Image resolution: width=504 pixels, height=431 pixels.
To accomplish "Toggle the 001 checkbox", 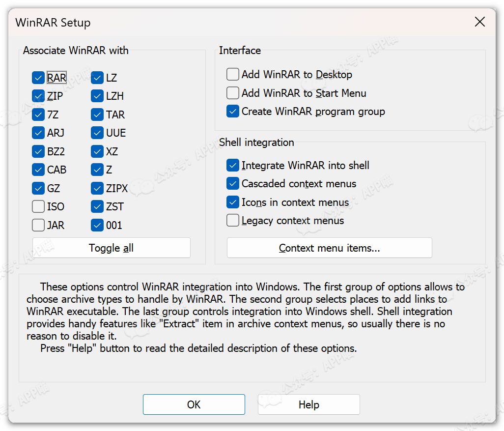I will 97,225.
